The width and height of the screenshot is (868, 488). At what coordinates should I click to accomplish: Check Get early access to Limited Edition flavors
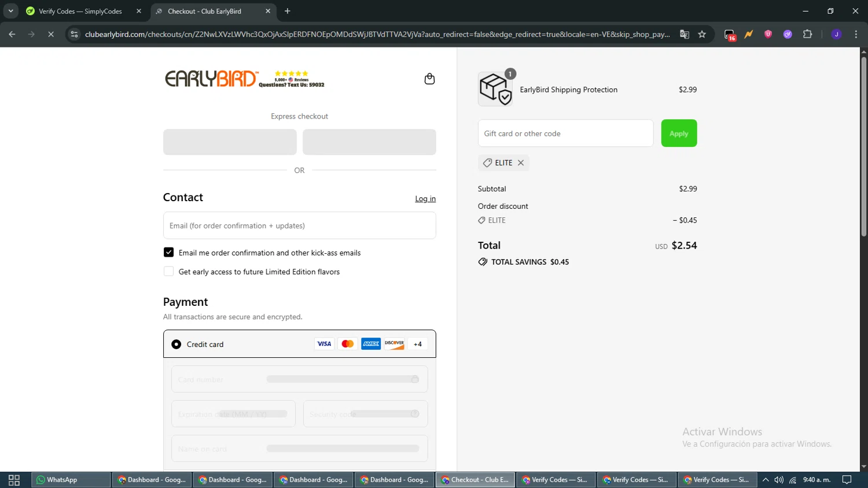[x=168, y=272]
